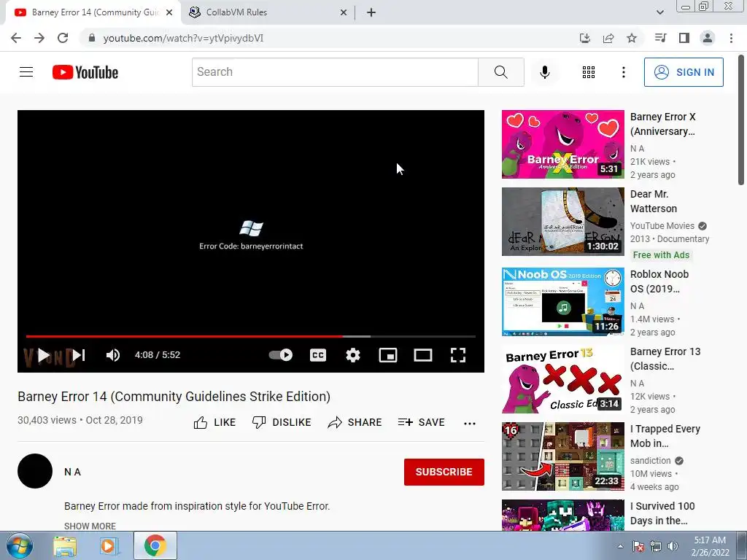Open the YouTube hamburger guide menu
This screenshot has width=747, height=560.
tap(26, 72)
